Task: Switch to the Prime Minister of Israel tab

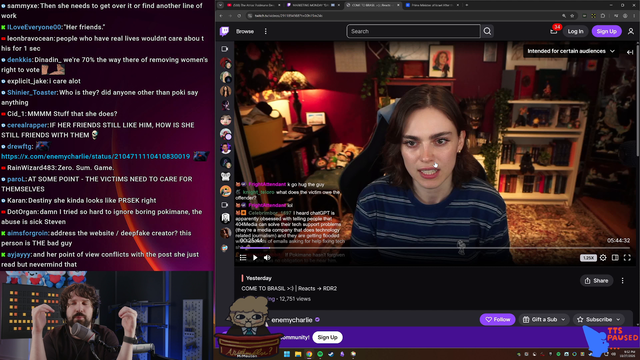Action: 432,5
